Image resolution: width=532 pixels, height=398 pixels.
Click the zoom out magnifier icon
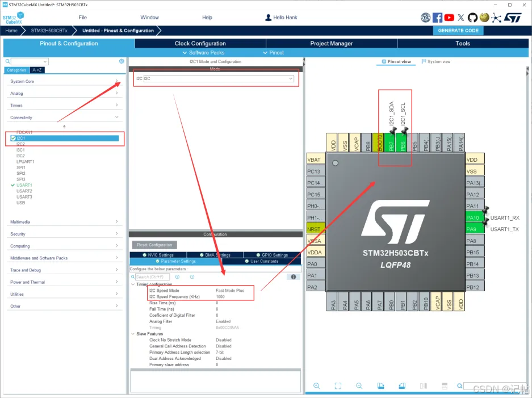[359, 386]
